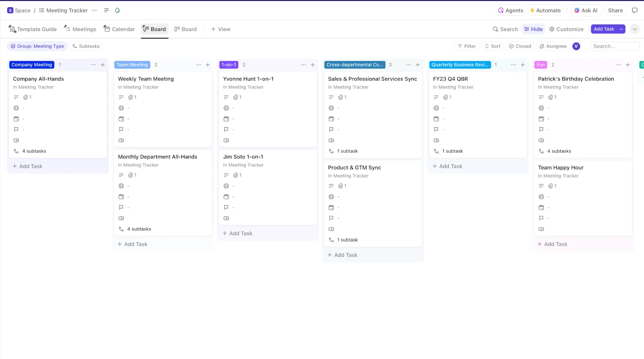Image resolution: width=644 pixels, height=359 pixels.
Task: Open Cross-departmental column ellipsis menu
Action: (x=409, y=65)
